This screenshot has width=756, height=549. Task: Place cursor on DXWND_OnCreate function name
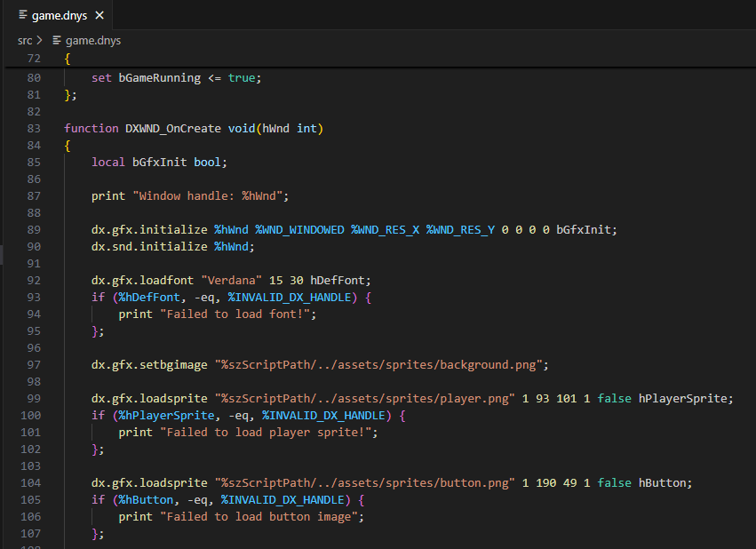pyautogui.click(x=172, y=129)
